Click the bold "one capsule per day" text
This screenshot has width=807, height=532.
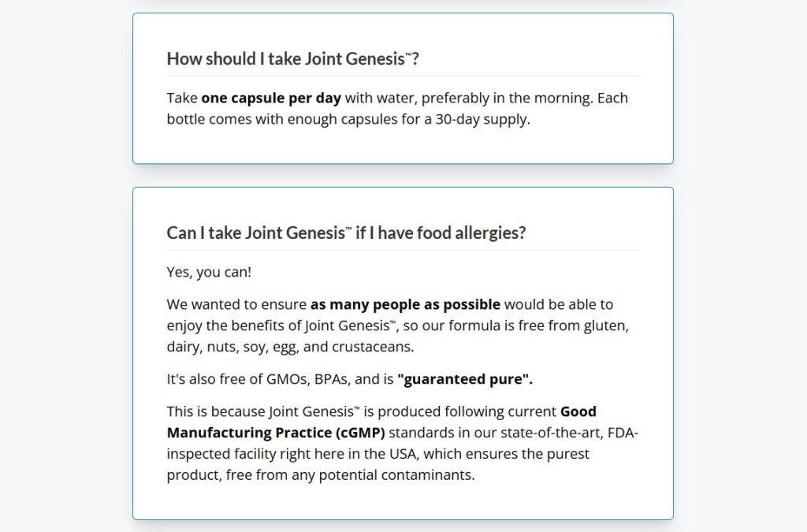pos(271,99)
